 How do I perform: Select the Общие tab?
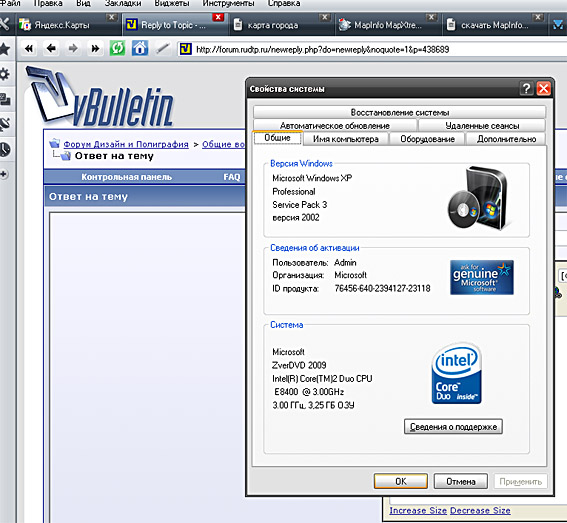click(277, 138)
